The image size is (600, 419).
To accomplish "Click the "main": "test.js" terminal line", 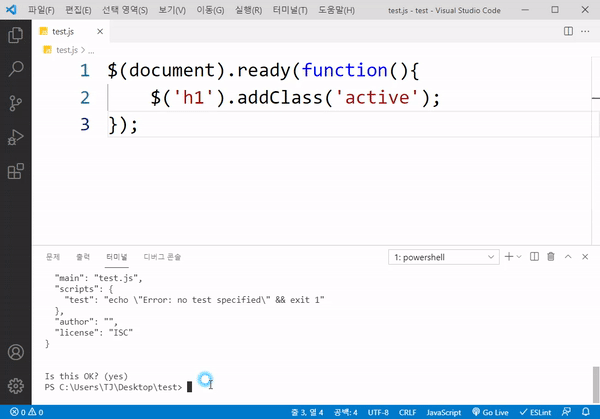I will pos(98,278).
